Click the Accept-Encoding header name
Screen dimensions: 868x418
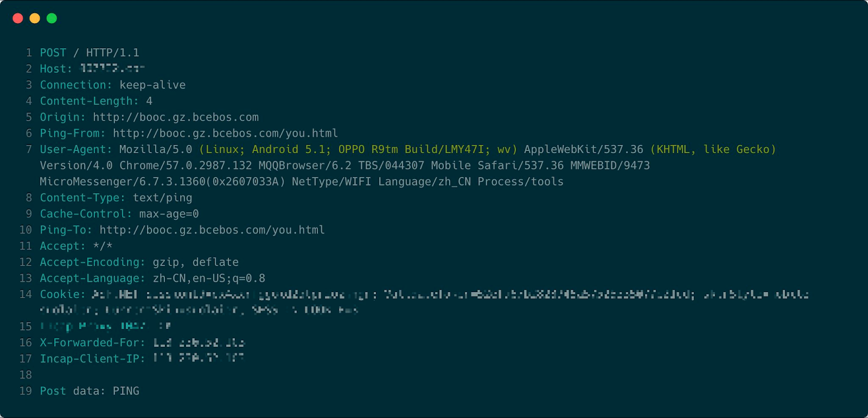click(x=92, y=262)
